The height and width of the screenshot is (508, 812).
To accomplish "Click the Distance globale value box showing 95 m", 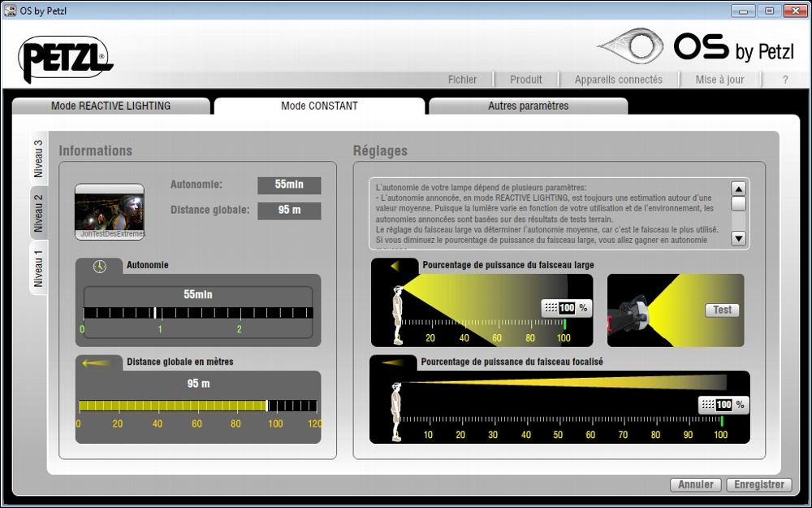I will point(289,211).
